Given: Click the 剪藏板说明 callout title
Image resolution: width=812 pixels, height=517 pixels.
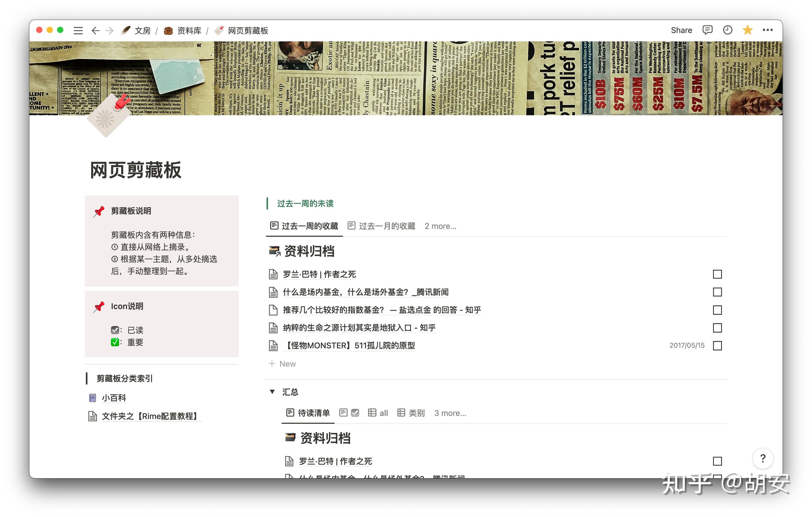Looking at the screenshot, I should point(131,211).
